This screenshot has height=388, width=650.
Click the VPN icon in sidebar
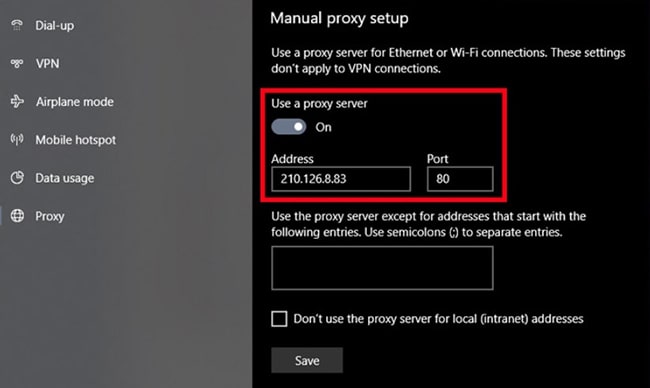click(x=17, y=63)
